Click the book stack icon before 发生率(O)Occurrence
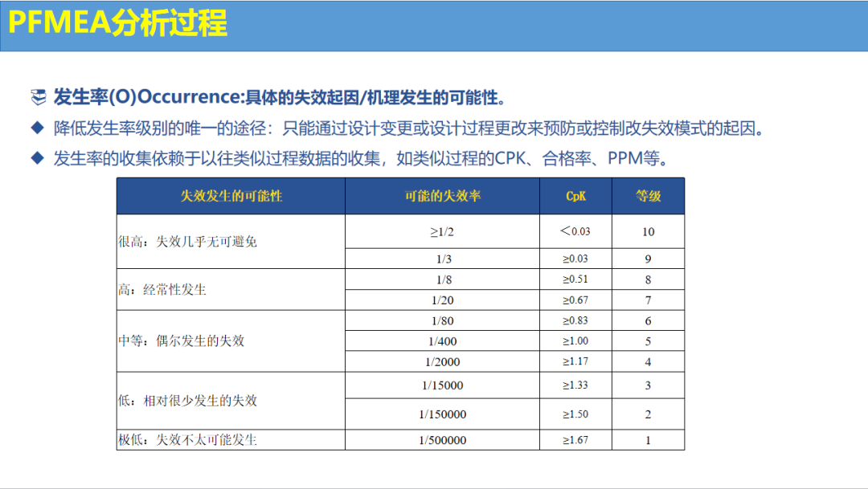 coord(38,98)
